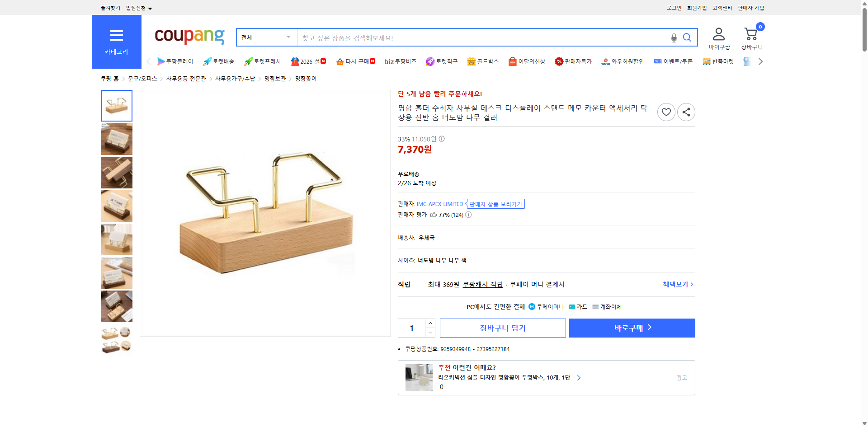The width and height of the screenshot is (868, 427).
Task: Toggle the wishlist heart on this product
Action: click(x=666, y=112)
